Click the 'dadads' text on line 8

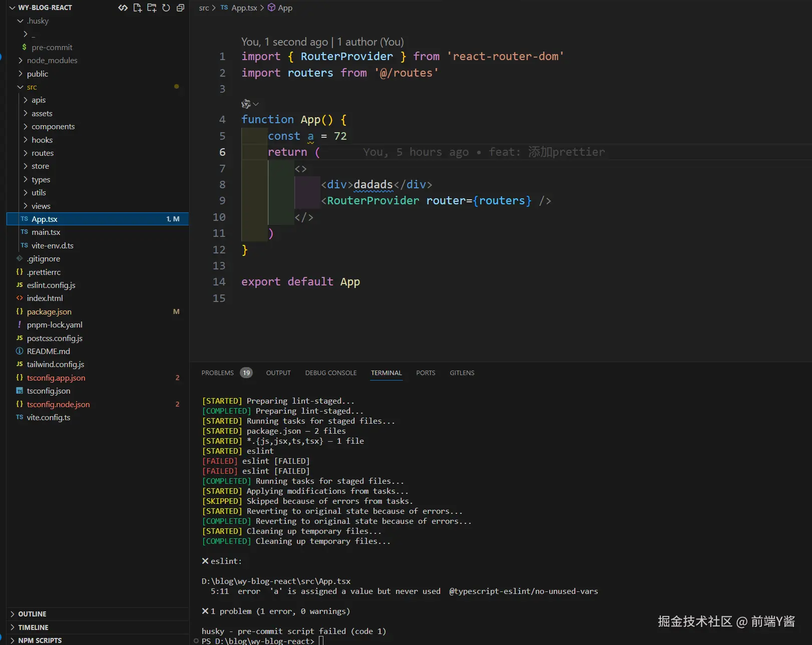click(373, 185)
